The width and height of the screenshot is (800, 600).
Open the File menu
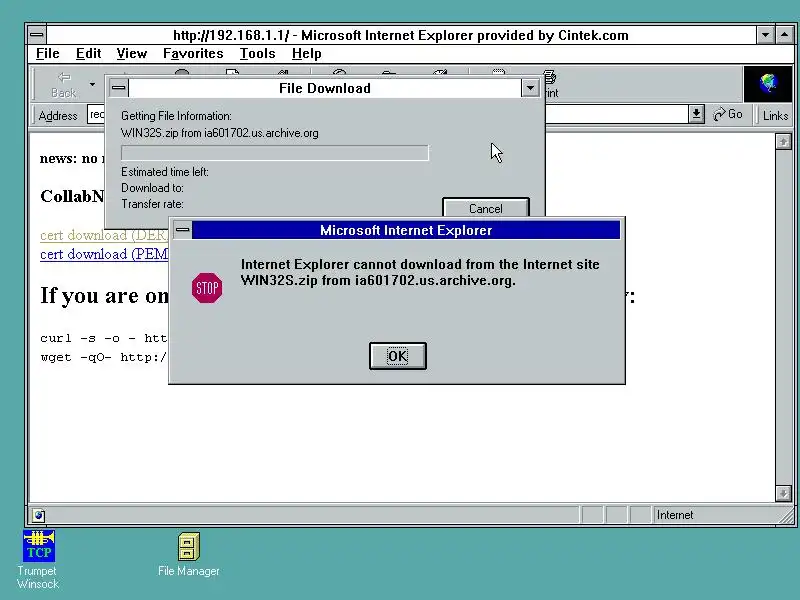point(47,54)
